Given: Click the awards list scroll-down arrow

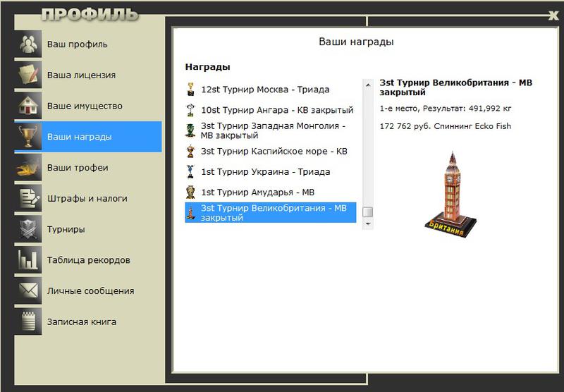Looking at the screenshot, I should point(367,223).
